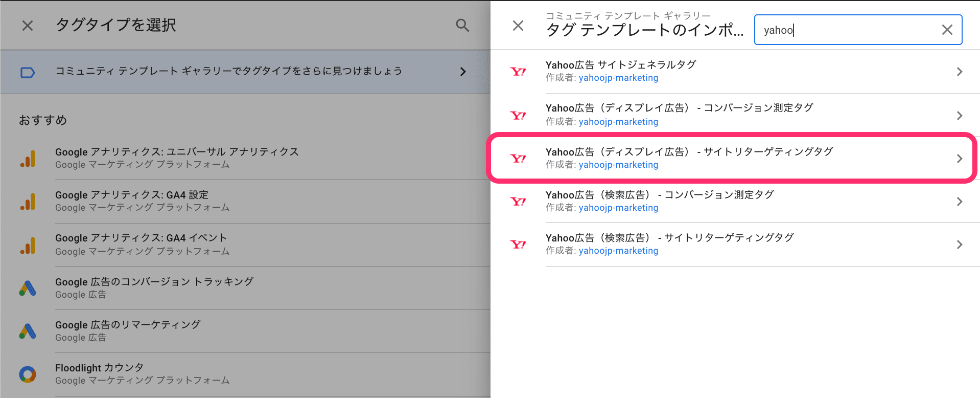Click Yahoo icon for 検索広告 コンバージョン測定タグ
The image size is (980, 398).
tap(518, 202)
